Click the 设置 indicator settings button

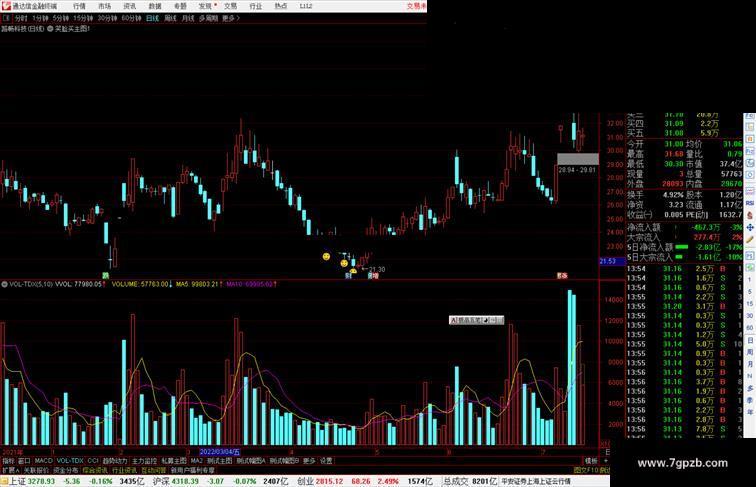[x=326, y=461]
